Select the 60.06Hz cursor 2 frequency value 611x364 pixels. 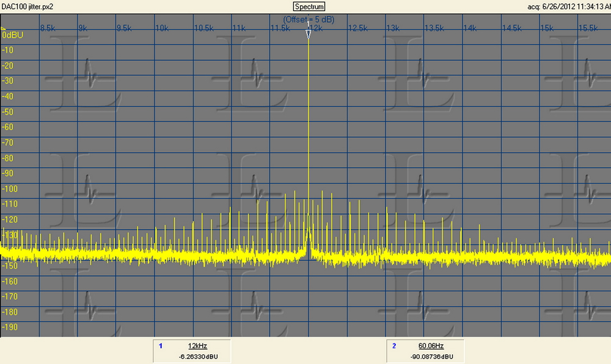[x=430, y=346]
